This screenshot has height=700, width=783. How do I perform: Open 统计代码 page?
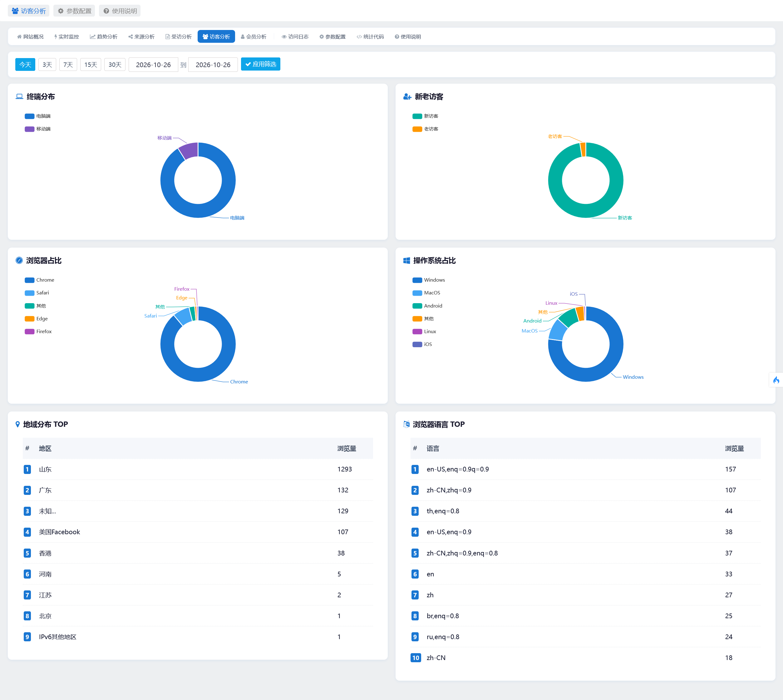click(370, 37)
